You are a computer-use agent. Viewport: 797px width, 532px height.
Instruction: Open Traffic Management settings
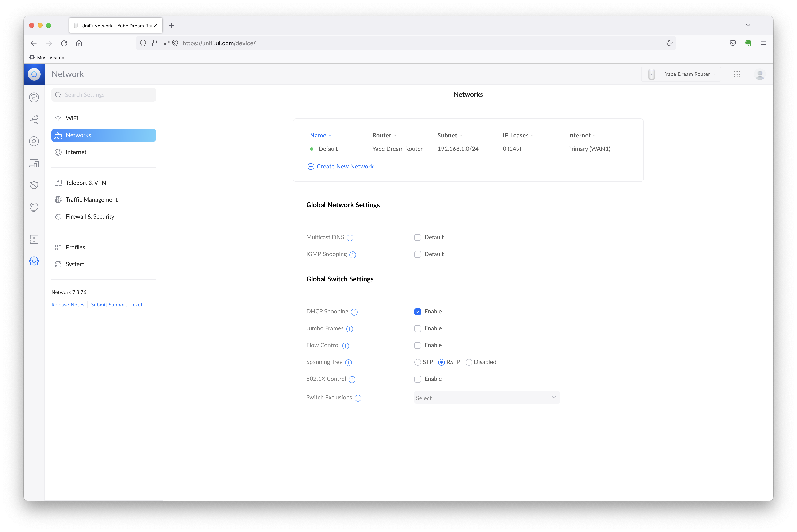point(104,200)
